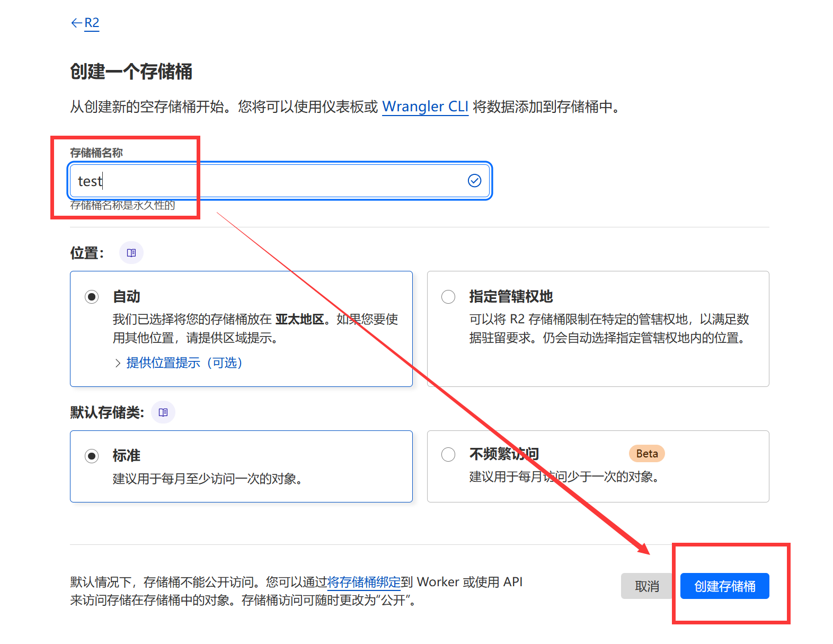The image size is (833, 644).
Task: Open the docs book icon beside 位置
Action: click(x=131, y=253)
